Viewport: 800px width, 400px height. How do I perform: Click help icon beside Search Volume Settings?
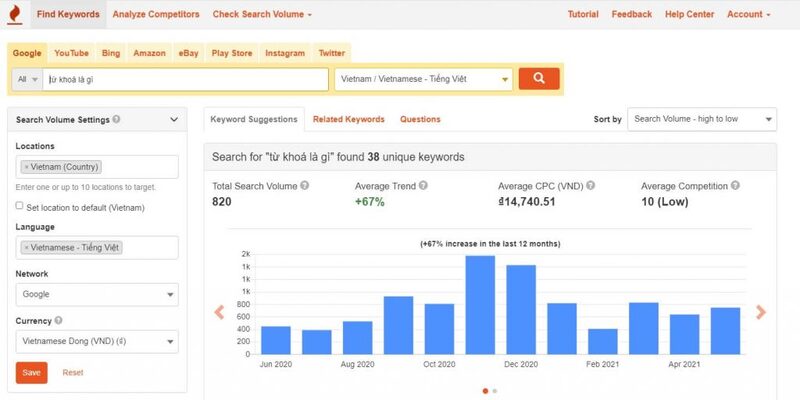point(117,119)
